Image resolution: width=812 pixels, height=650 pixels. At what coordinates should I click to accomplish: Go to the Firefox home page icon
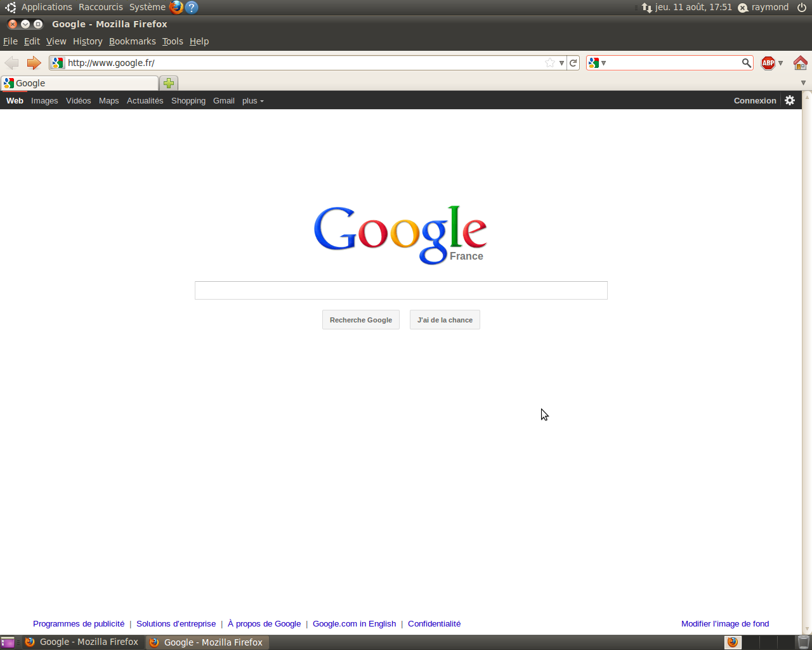tap(800, 63)
